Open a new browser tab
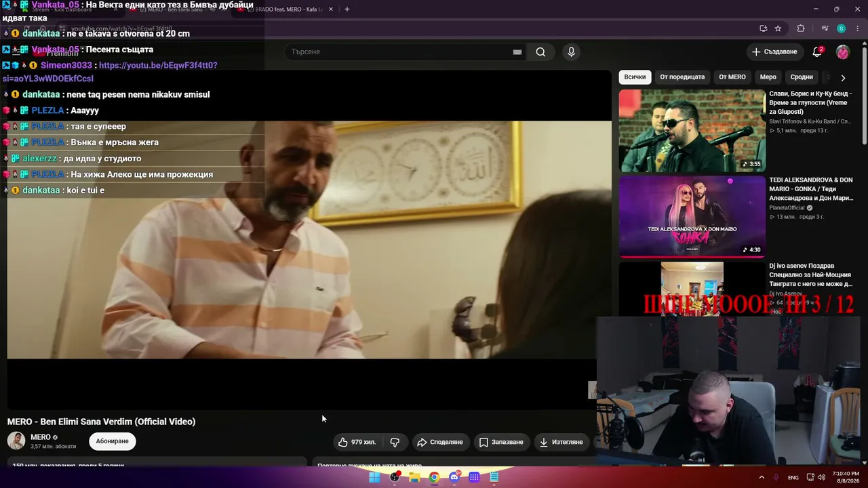The height and width of the screenshot is (488, 868). pyautogui.click(x=347, y=9)
